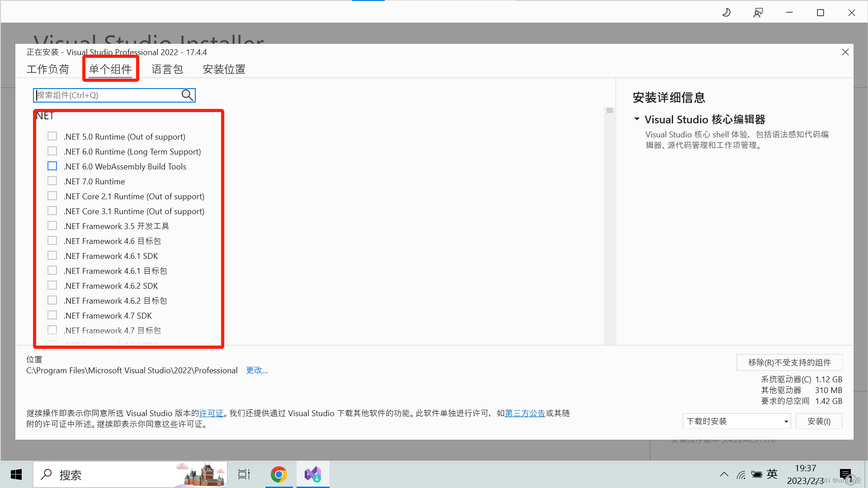868x488 pixels.
Task: Click Visual Studio Installer taskbar icon
Action: coord(313,474)
